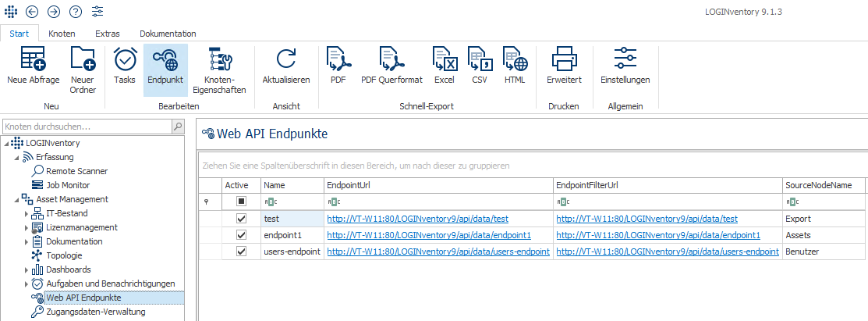Sort by the SourceNodeName column header
This screenshot has width=868, height=321.
coord(824,185)
